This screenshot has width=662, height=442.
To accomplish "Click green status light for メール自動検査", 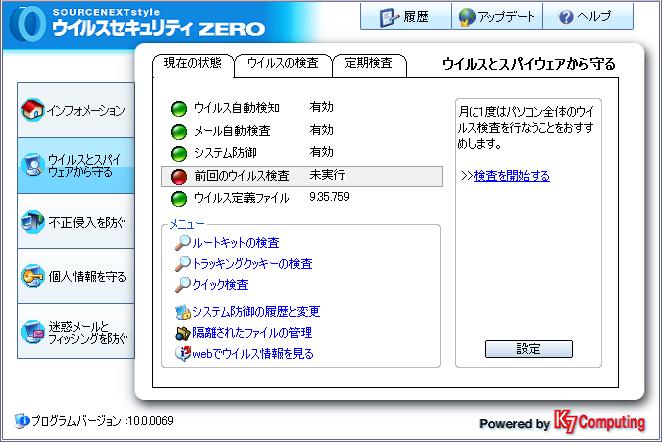I will (179, 131).
